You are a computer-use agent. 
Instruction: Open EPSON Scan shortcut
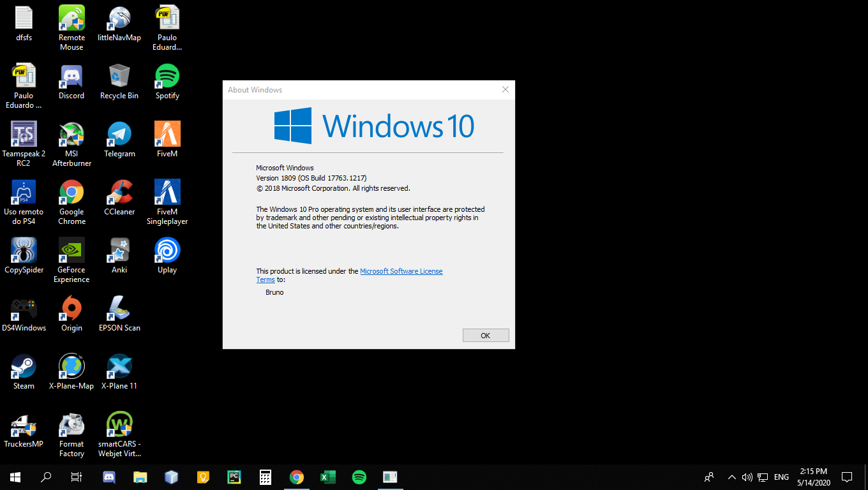119,315
